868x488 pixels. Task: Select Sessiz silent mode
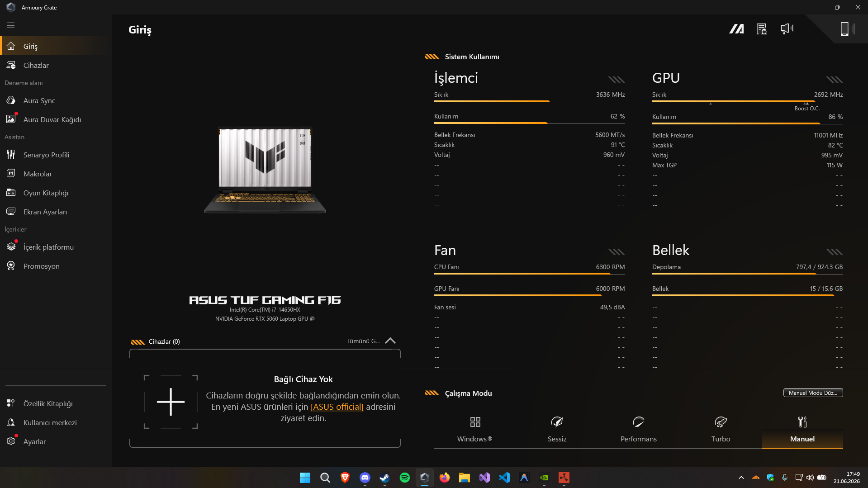tap(557, 430)
